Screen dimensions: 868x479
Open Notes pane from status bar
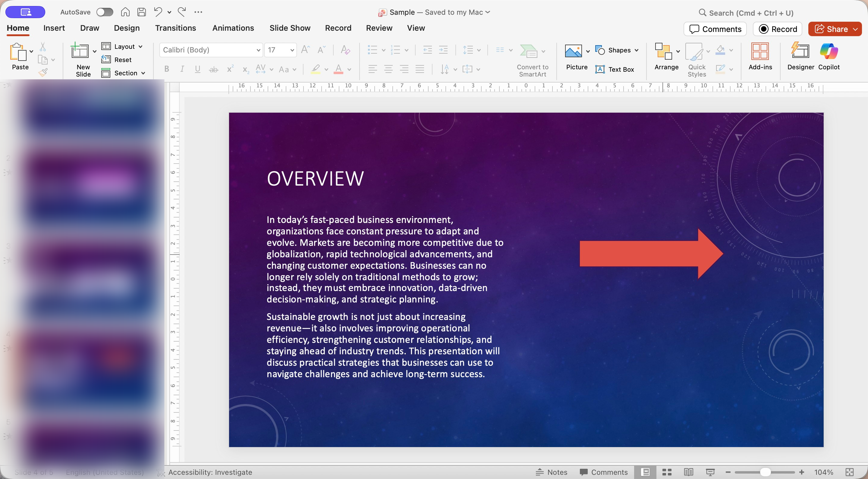tap(552, 472)
